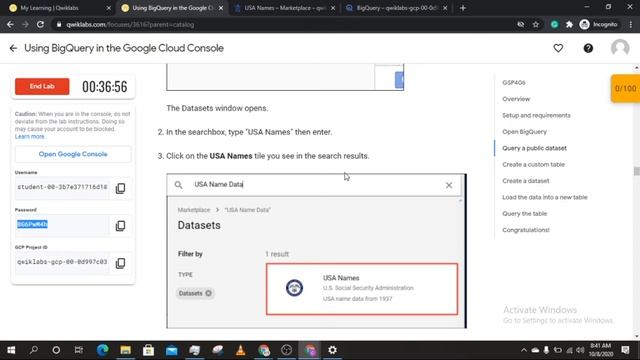The image size is (640, 360).
Task: Click the 00:36:56 lab timer
Action: (x=104, y=87)
